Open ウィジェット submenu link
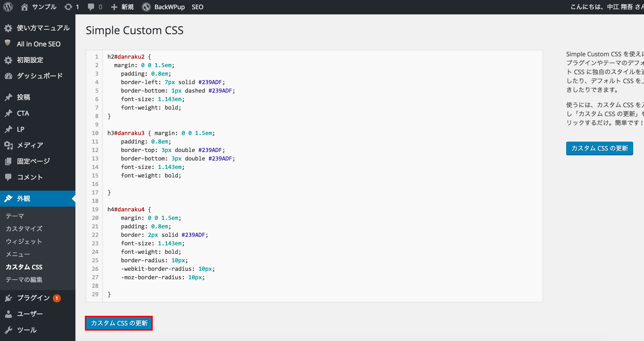 24,241
